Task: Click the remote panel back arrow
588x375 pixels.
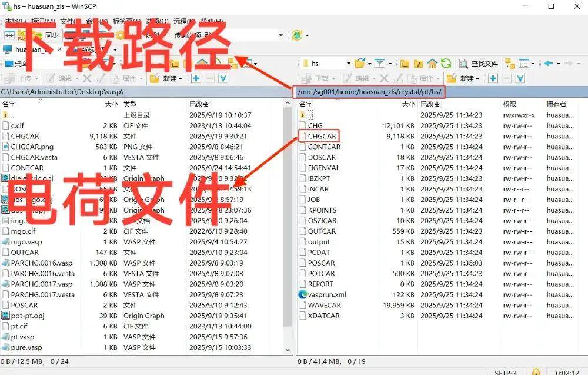Action: point(548,64)
